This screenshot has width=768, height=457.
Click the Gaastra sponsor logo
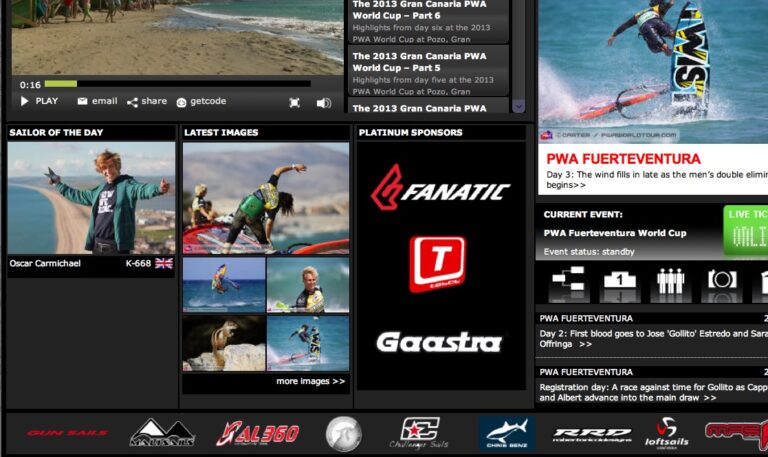439,343
